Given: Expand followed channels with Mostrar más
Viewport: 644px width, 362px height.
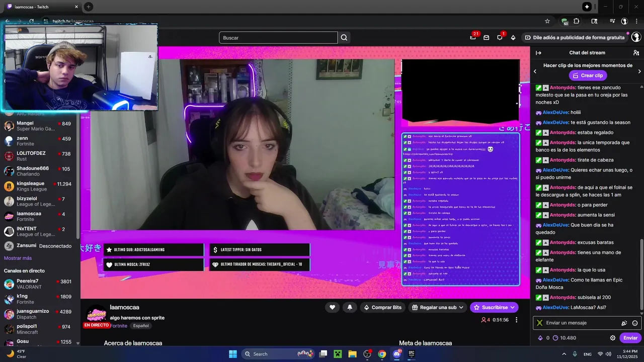Looking at the screenshot, I should click(x=18, y=258).
